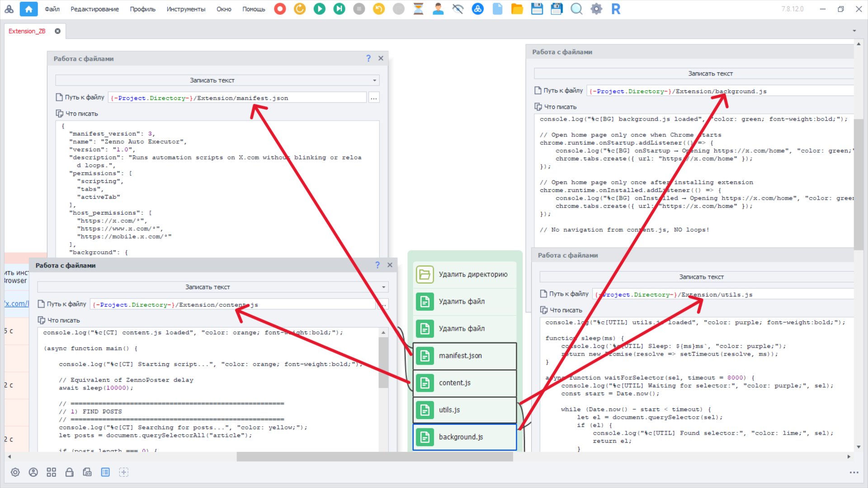Viewport: 868px width, 488px height.
Task: Click the magnifier search icon in toolbar
Action: [576, 9]
